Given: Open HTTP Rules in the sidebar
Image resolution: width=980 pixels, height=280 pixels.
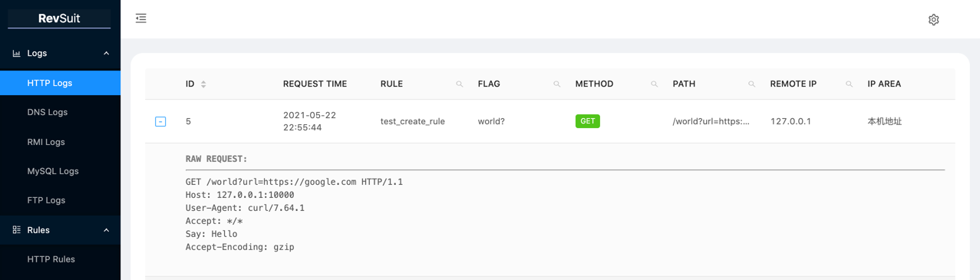Looking at the screenshot, I should [60, 259].
